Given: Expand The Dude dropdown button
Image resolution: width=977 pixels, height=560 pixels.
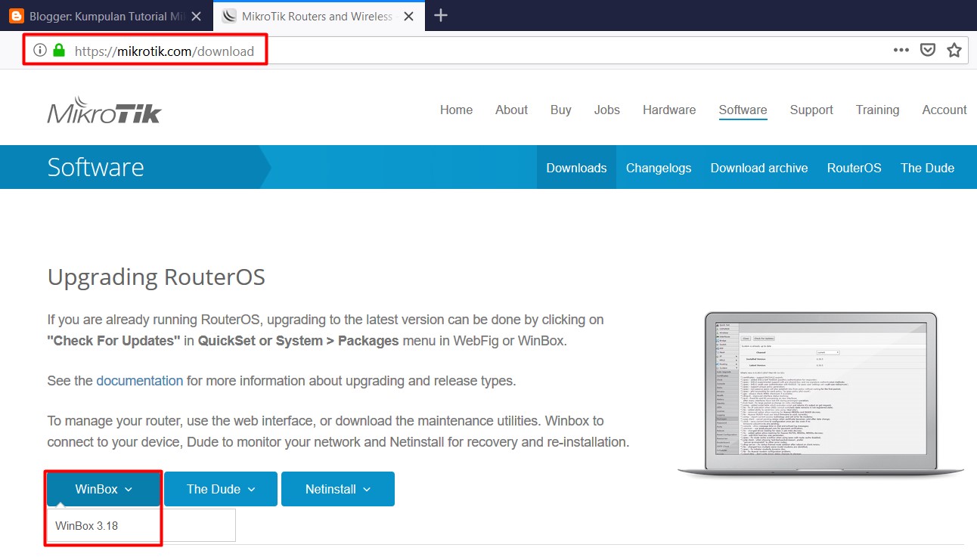Looking at the screenshot, I should coord(221,489).
